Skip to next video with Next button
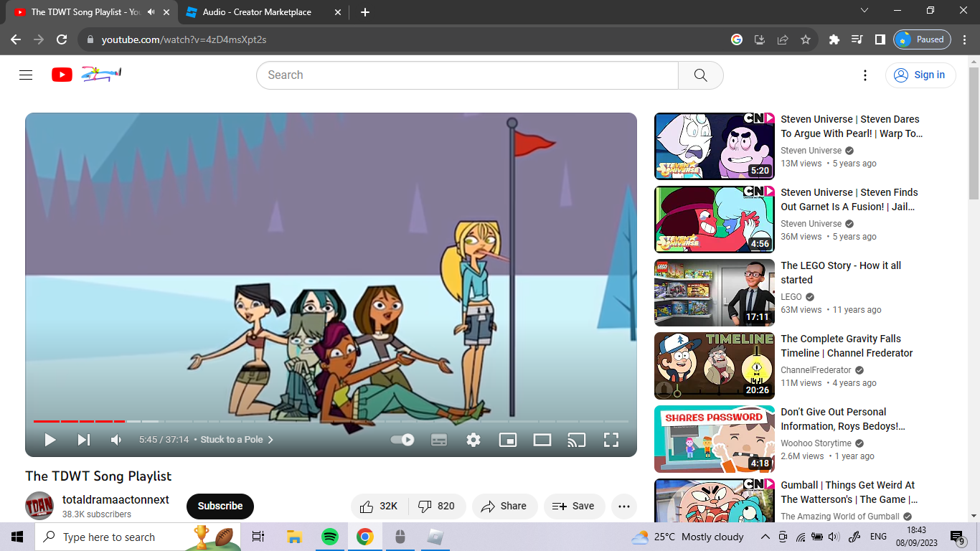The width and height of the screenshot is (980, 551). (84, 440)
